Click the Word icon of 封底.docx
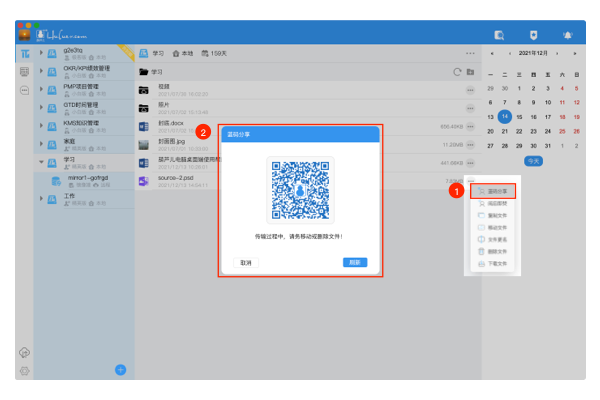The width and height of the screenshot is (600, 400). coord(143,126)
